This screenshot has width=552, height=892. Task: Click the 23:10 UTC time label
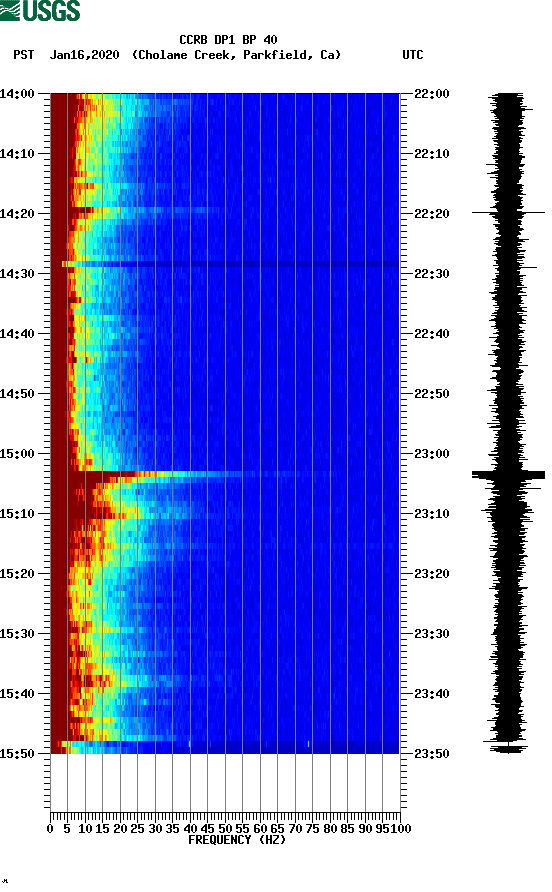click(432, 514)
